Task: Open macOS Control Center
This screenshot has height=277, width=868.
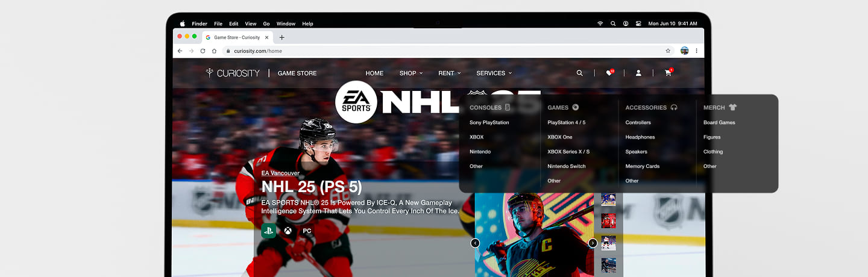Action: (638, 23)
